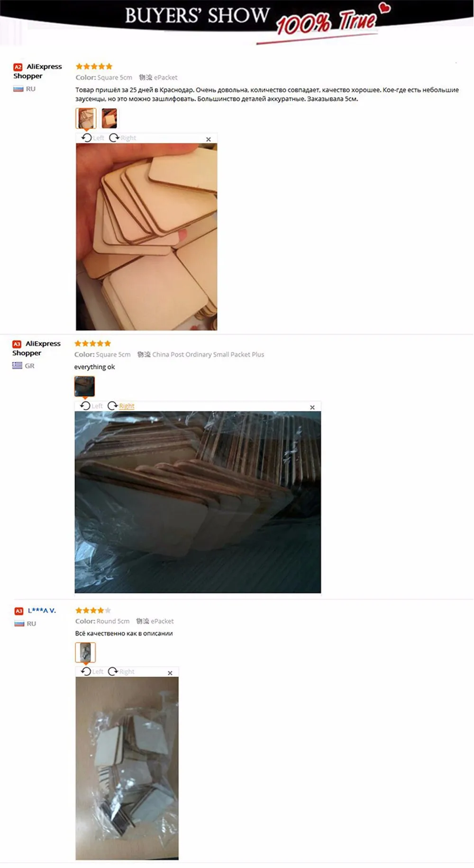Close the first review's enlarged photo

208,139
